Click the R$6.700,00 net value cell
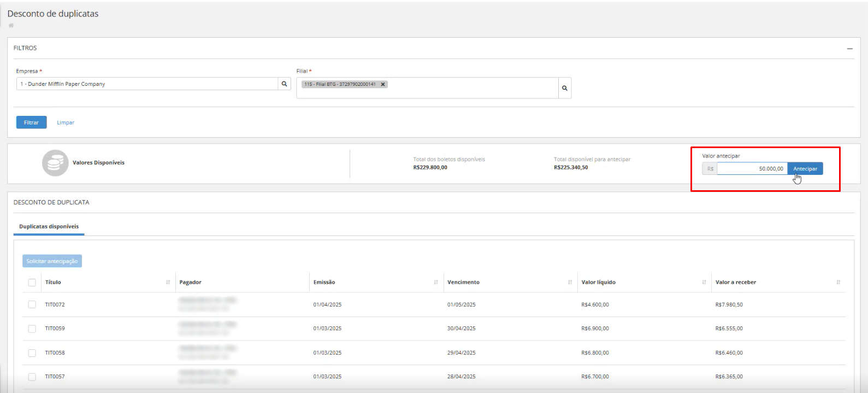868x393 pixels. pyautogui.click(x=595, y=377)
